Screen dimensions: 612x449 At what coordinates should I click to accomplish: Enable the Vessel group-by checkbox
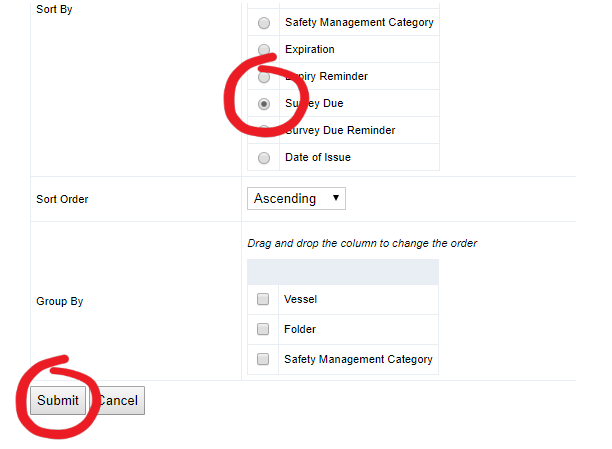[263, 299]
